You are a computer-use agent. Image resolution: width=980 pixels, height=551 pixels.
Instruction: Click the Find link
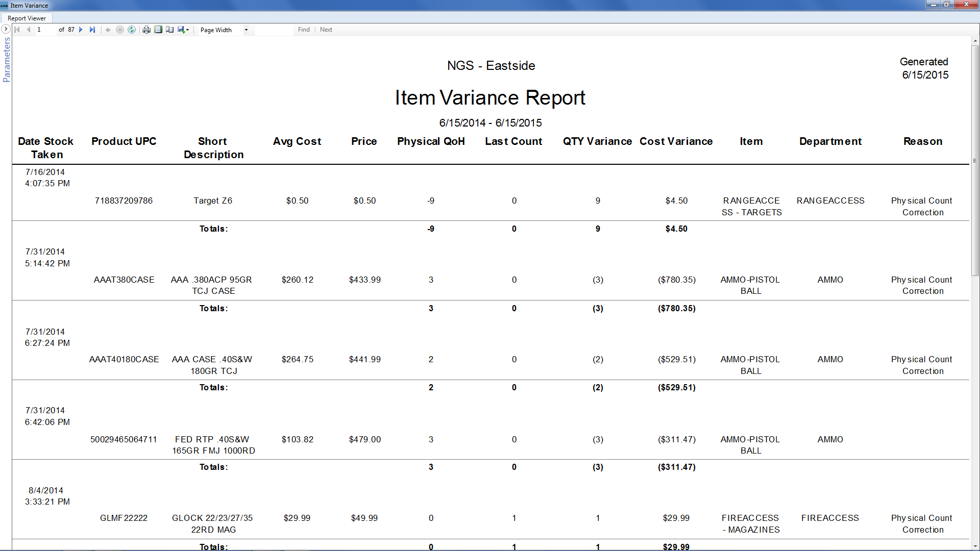click(304, 30)
